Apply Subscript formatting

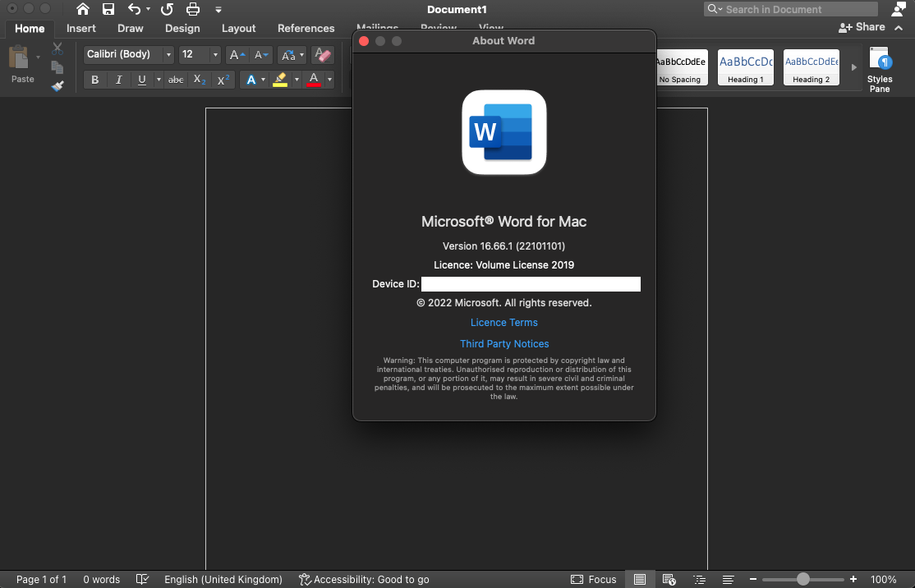point(200,80)
